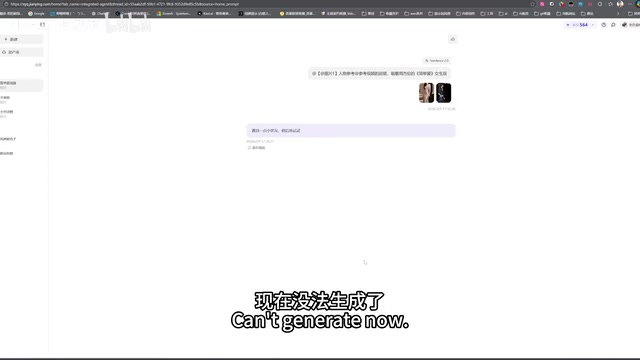Open the 资产库 asset library
The width and height of the screenshot is (640, 360).
22,52
